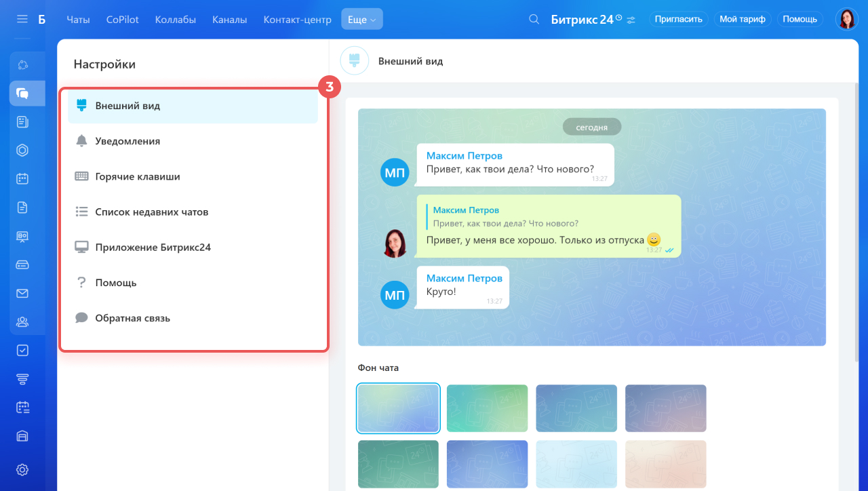Click the user photo avatar in chat preview
Screen dimensions: 868x491
click(x=395, y=243)
